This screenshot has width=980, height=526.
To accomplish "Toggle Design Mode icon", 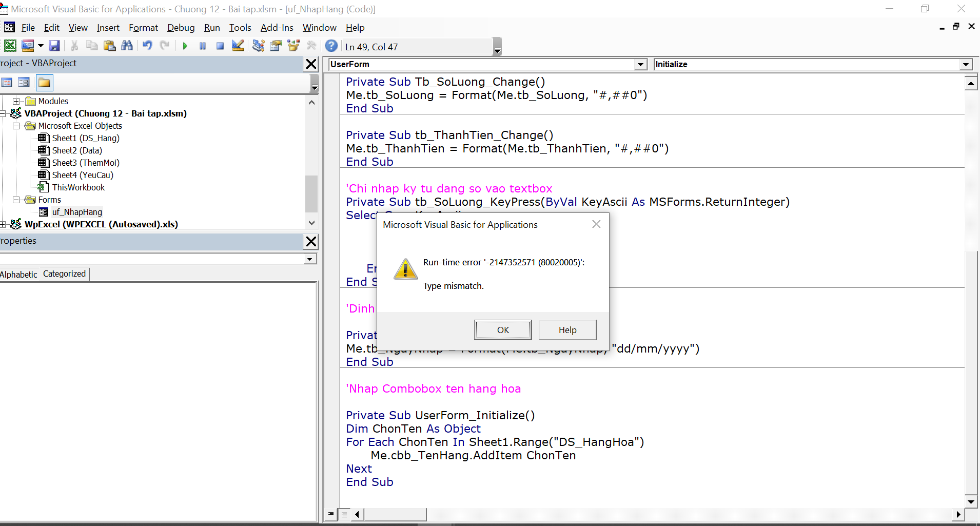I will coord(238,46).
